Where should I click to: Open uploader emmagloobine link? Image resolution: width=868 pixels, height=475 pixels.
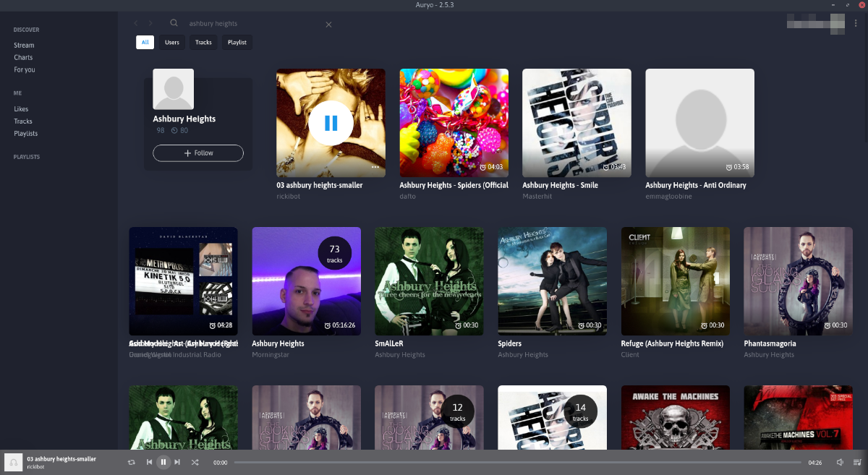pos(670,197)
